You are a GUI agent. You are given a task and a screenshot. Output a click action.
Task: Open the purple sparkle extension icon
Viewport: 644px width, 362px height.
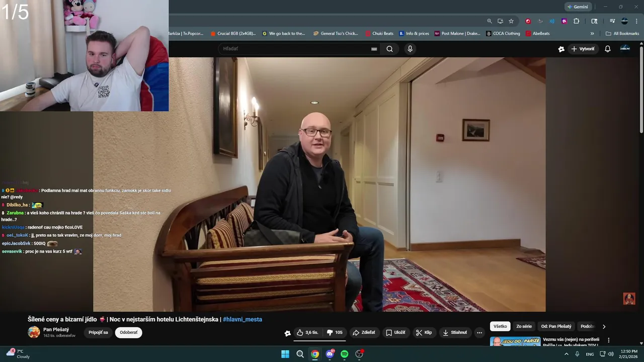(564, 21)
